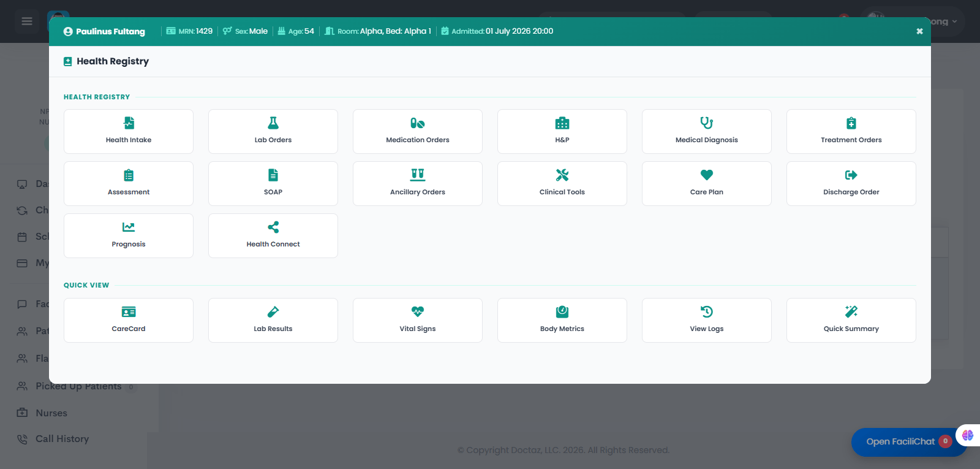Open the SOAP document icon
The width and height of the screenshot is (980, 469).
coord(273,175)
